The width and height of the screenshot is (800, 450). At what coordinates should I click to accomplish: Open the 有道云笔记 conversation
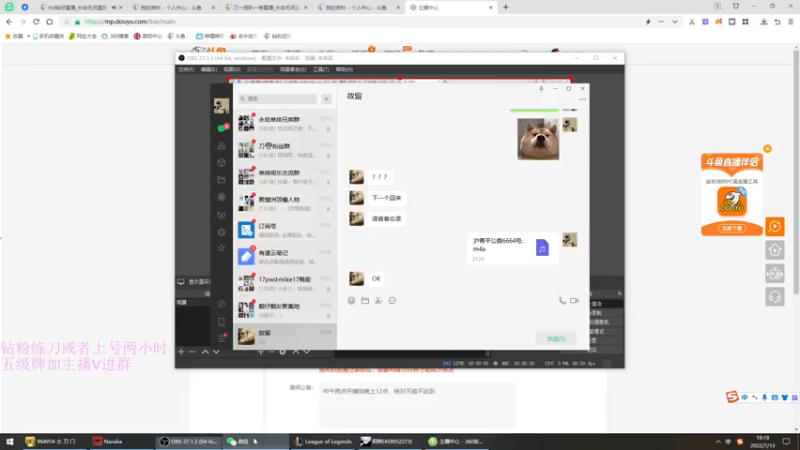(285, 257)
